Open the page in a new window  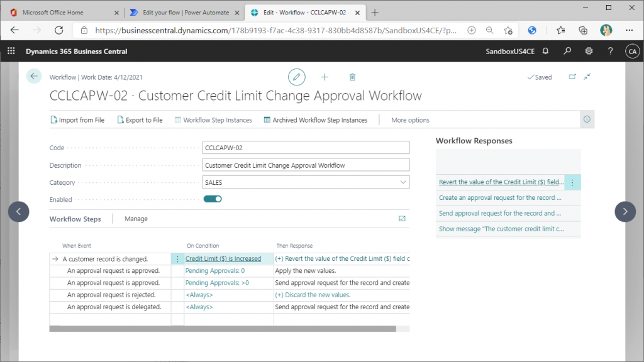572,77
